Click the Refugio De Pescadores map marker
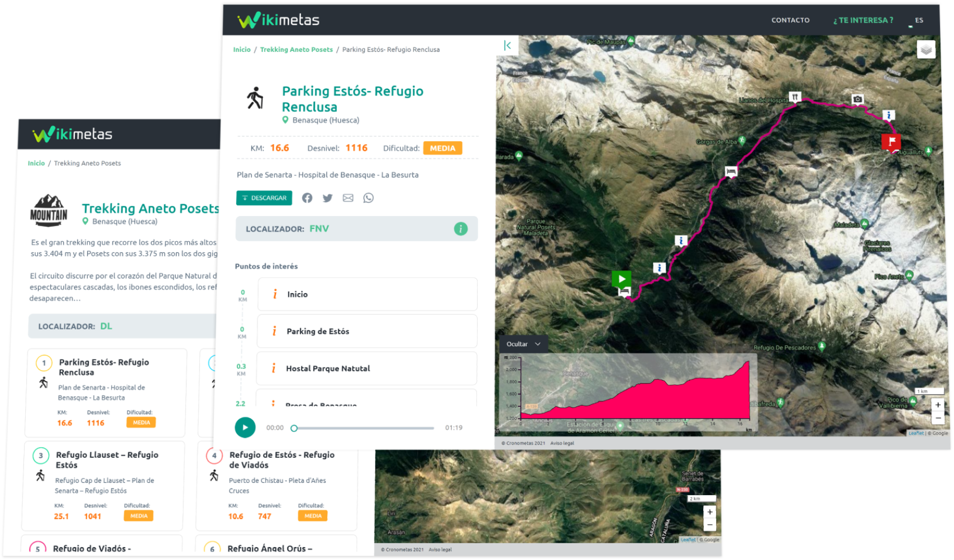The height and width of the screenshot is (560, 954). click(x=821, y=347)
